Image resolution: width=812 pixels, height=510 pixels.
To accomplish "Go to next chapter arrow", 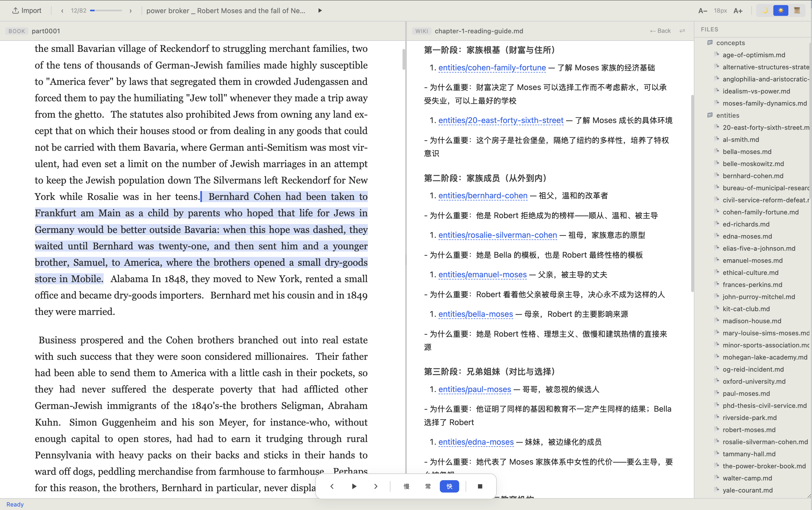I will pos(131,11).
